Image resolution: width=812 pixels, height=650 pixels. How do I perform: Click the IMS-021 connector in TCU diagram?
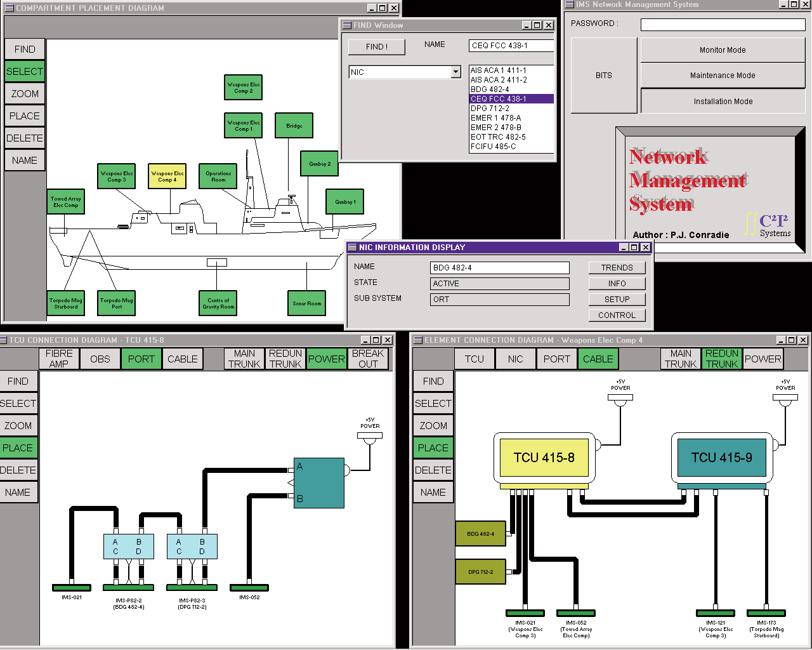point(72,588)
